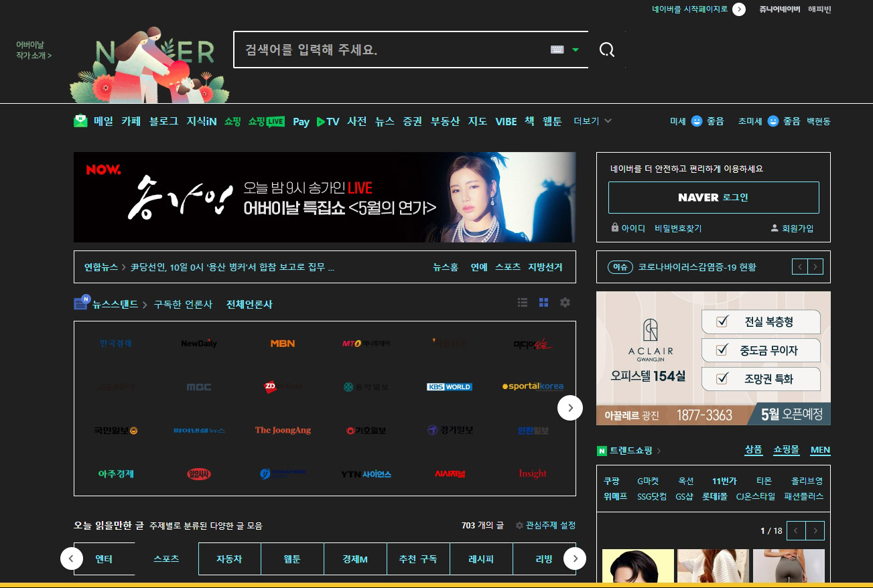Go to previous trend shopping page
The image size is (873, 588).
[x=795, y=531]
